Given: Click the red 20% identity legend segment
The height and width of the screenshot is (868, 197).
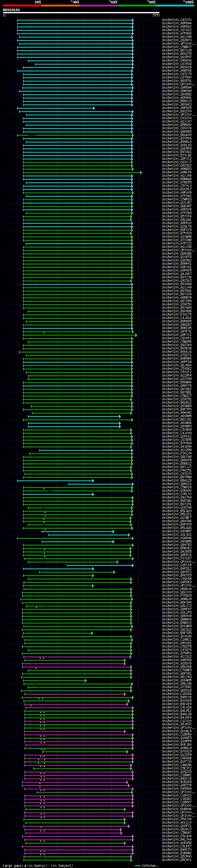Looking at the screenshot, I should click(x=22, y=6).
